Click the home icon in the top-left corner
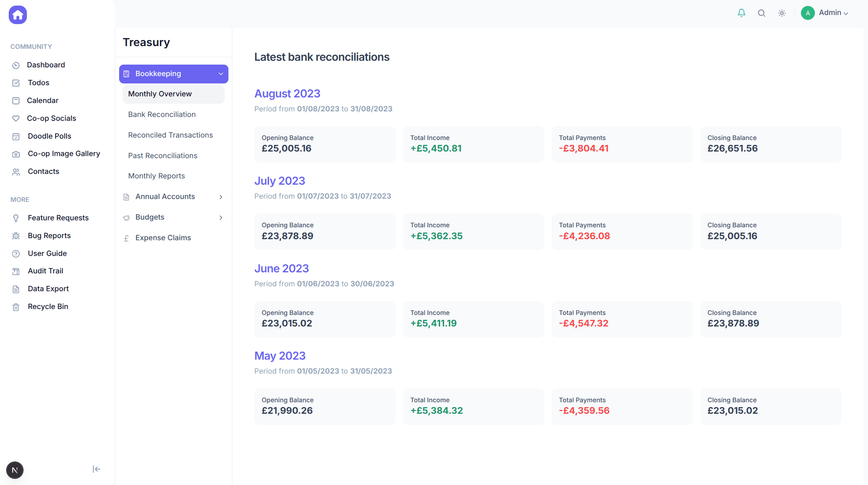 click(x=17, y=15)
